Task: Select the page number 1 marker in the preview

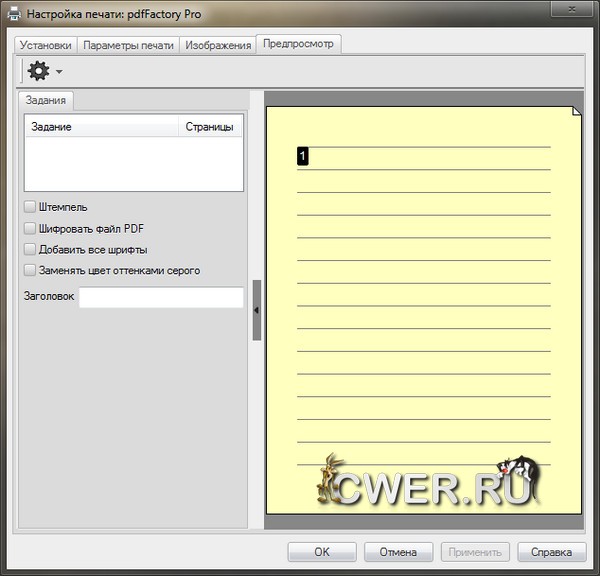Action: (303, 156)
